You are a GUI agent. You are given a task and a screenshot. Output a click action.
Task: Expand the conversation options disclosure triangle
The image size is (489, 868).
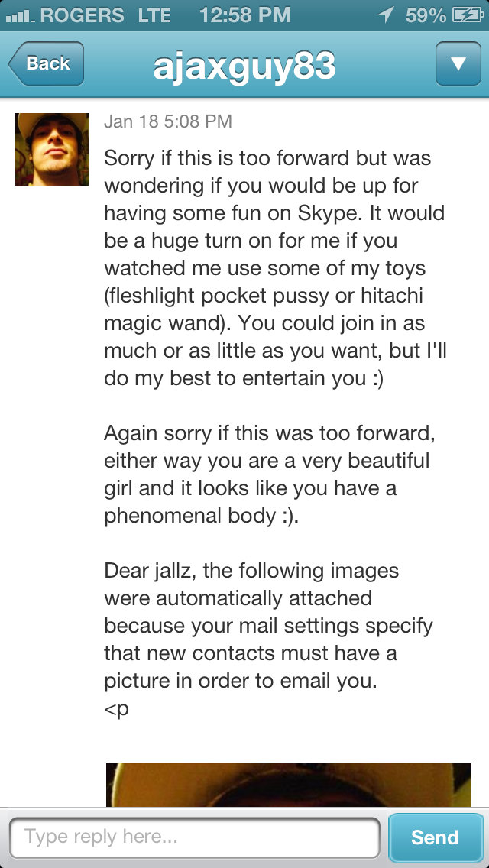458,64
